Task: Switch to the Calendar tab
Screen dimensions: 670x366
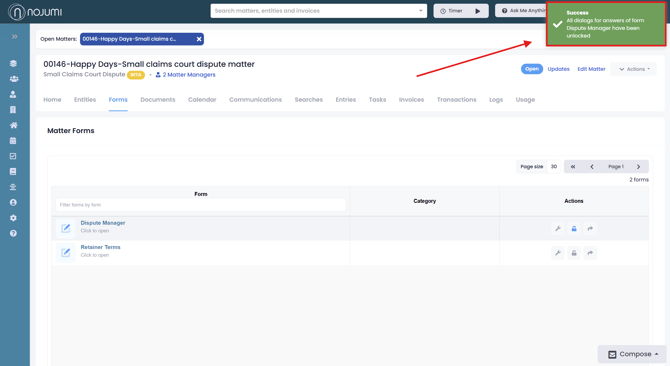Action: 202,100
